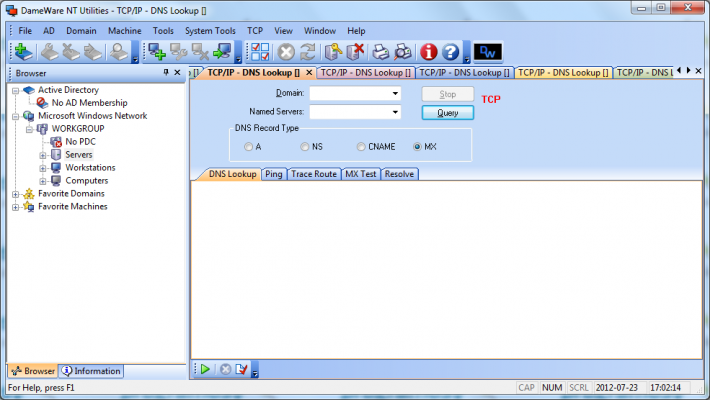The image size is (710, 400).
Task: Click the server with red X icon
Action: click(355, 52)
